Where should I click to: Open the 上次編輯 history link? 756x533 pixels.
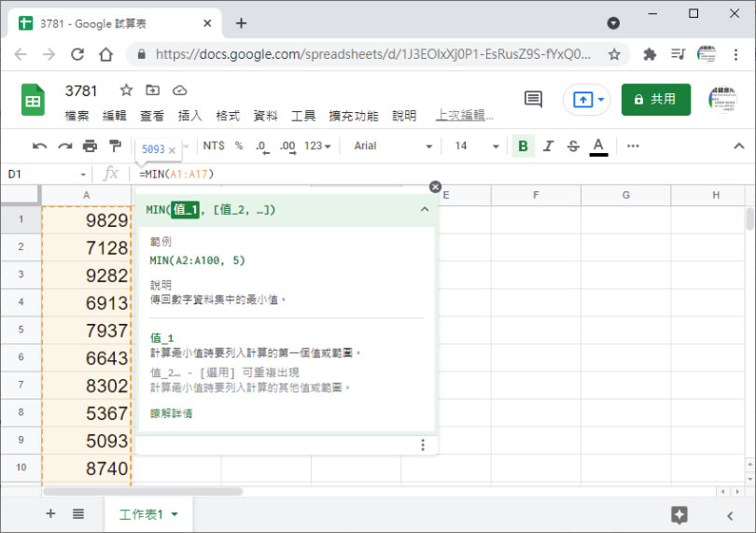coord(464,116)
